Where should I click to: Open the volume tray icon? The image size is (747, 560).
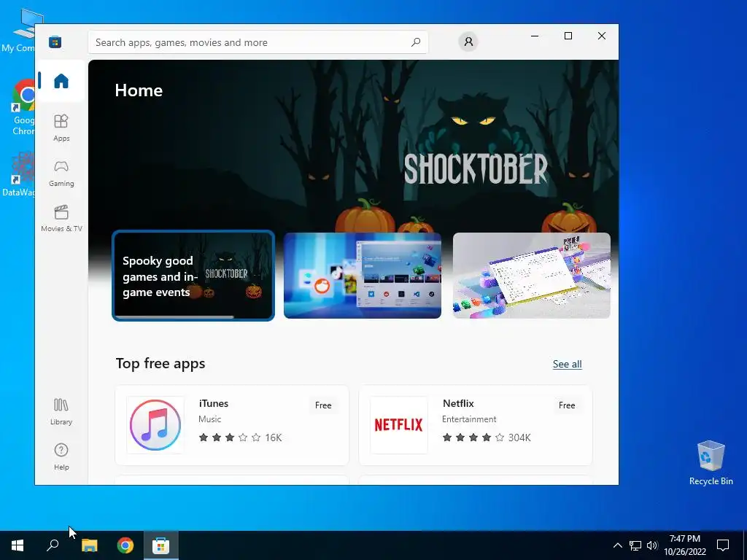(x=652, y=545)
